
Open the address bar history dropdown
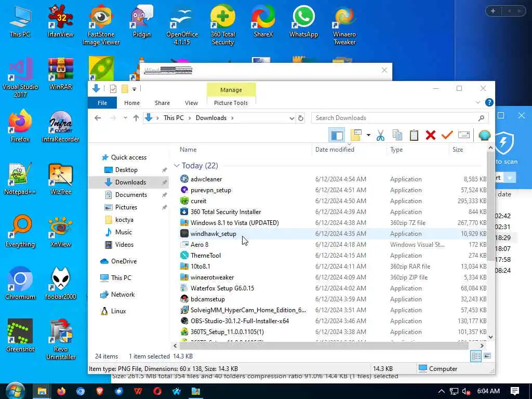(x=291, y=118)
